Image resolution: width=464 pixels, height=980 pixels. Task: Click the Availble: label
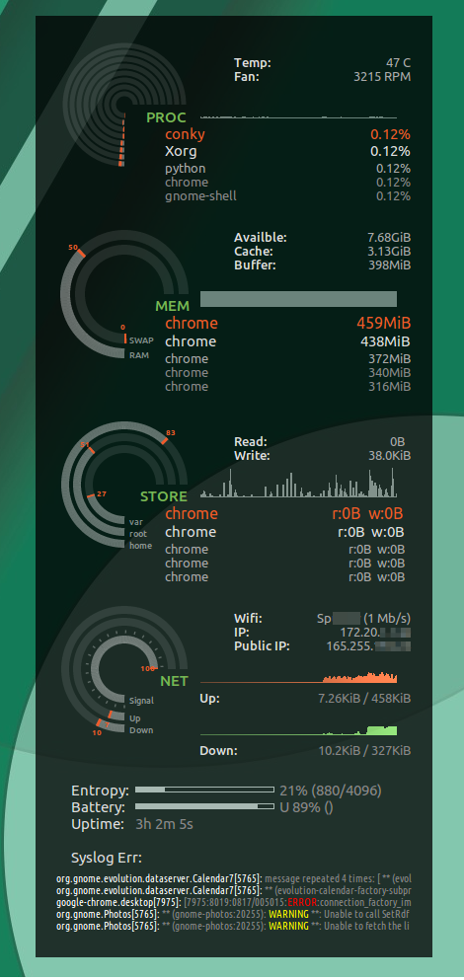pos(261,238)
